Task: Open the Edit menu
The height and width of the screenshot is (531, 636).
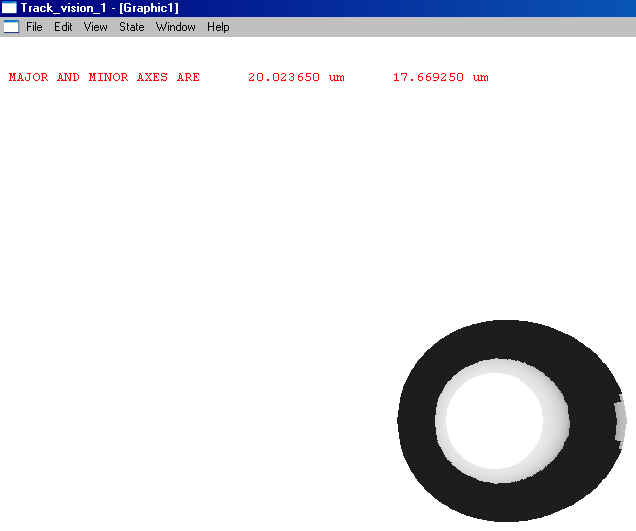Action: click(63, 27)
